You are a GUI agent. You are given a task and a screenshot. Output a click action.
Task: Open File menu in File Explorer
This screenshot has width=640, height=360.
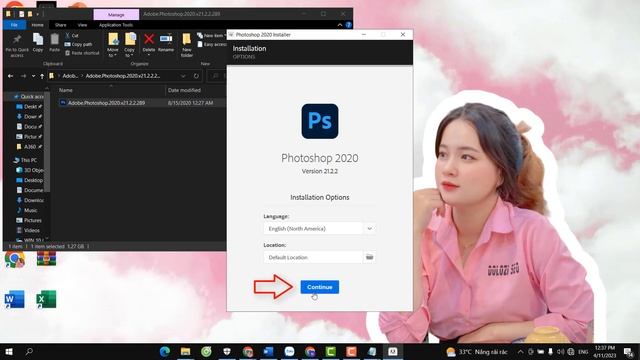tap(14, 25)
